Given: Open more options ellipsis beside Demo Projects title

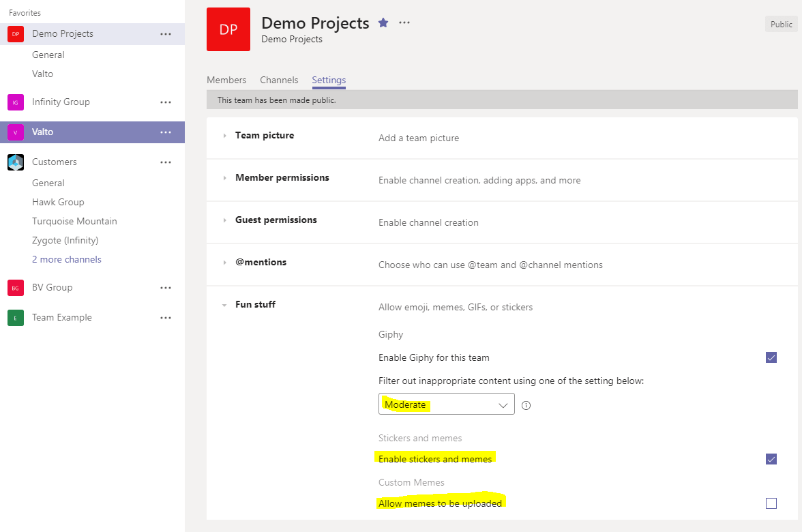Looking at the screenshot, I should [x=404, y=23].
